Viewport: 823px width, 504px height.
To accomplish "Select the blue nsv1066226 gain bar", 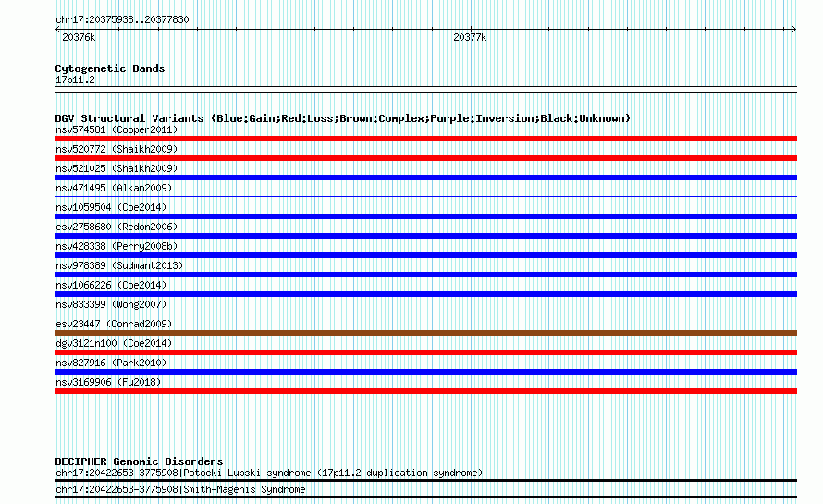I will [x=425, y=294].
